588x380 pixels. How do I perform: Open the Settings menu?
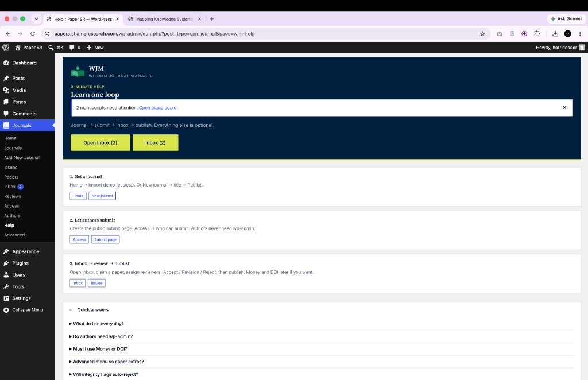point(21,298)
